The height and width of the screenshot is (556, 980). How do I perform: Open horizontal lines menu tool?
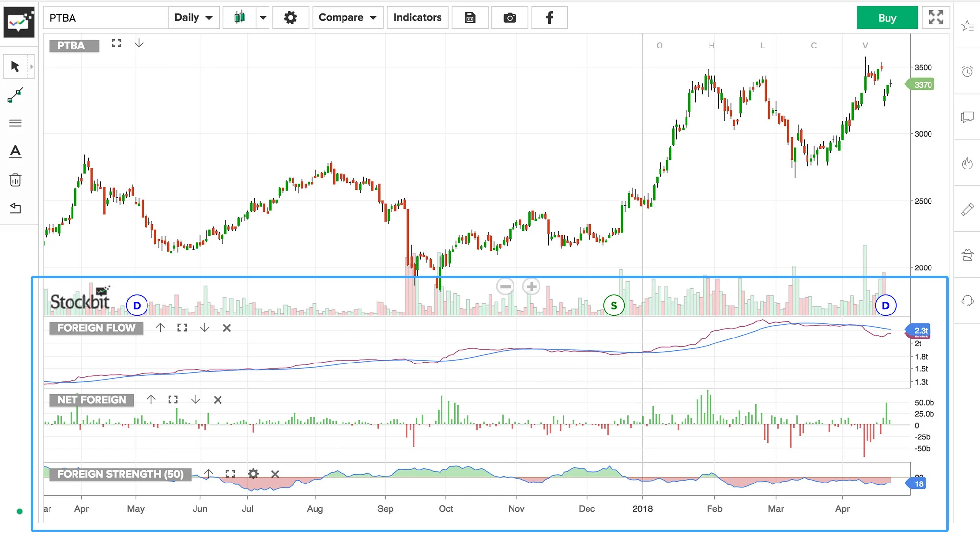pyautogui.click(x=15, y=123)
